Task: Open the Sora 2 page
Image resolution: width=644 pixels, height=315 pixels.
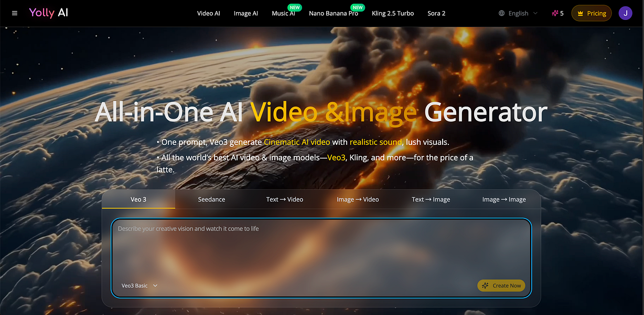Action: 436,13
